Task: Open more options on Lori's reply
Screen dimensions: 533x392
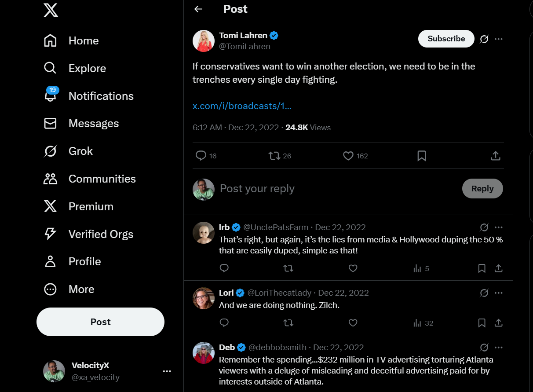Action: (499, 293)
